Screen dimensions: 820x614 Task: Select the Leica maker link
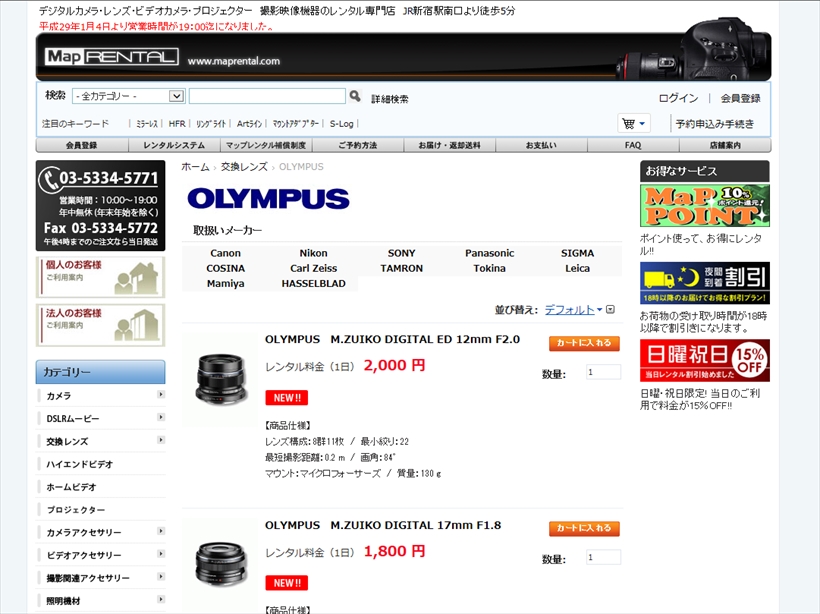tap(577, 268)
